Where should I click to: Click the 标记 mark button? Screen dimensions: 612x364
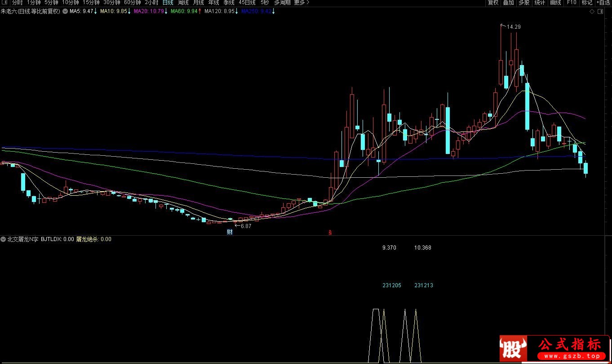pyautogui.click(x=587, y=3)
